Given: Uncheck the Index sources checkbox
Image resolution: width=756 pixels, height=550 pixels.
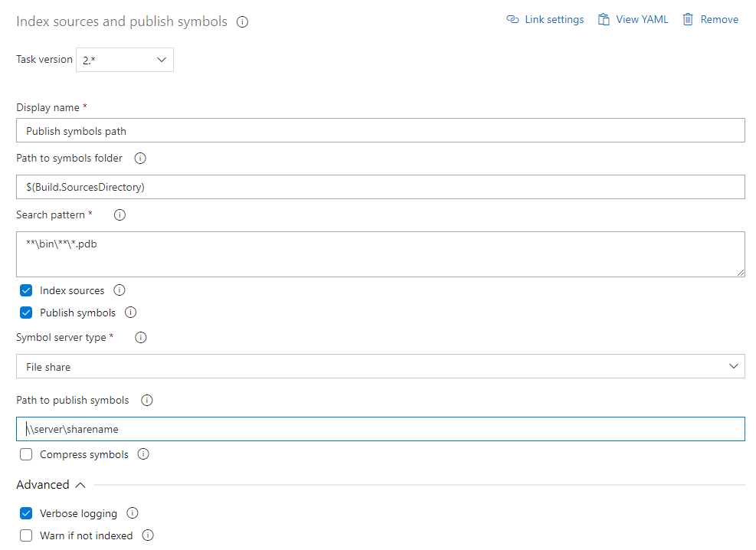Looking at the screenshot, I should 26,291.
